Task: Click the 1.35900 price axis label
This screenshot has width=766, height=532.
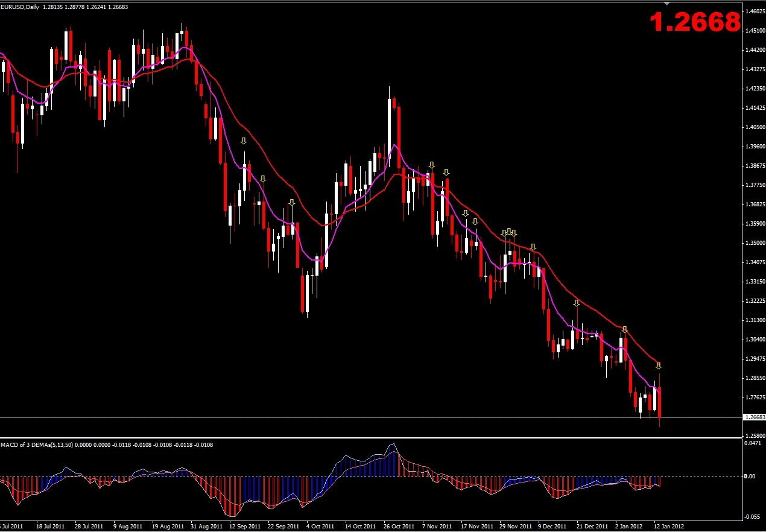Action: (x=755, y=224)
